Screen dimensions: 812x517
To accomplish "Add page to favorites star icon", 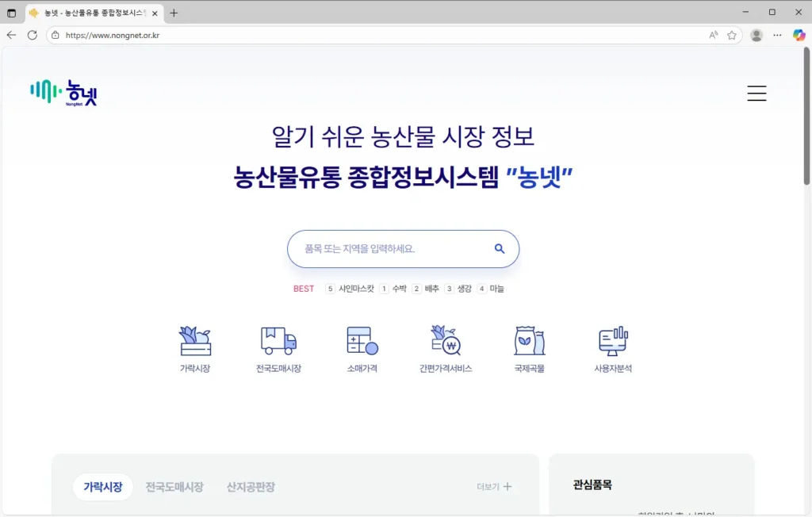I will tap(731, 35).
